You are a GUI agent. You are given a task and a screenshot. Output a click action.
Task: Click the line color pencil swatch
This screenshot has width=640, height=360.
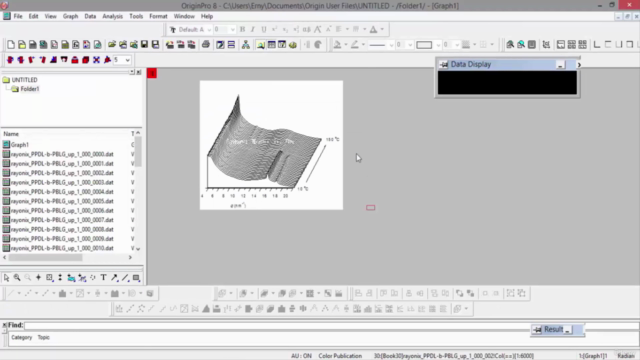click(x=355, y=45)
